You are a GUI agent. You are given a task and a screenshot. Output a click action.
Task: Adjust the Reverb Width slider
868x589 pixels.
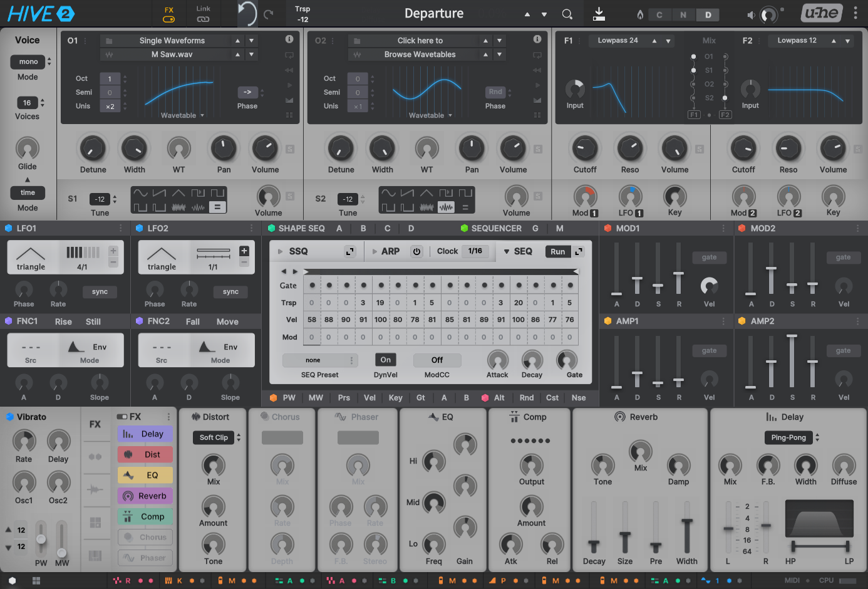point(686,526)
